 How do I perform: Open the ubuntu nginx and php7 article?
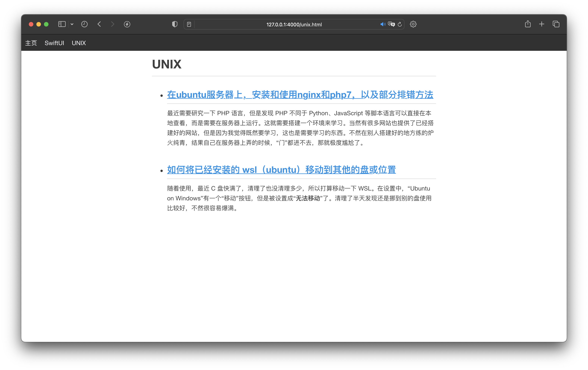point(300,95)
